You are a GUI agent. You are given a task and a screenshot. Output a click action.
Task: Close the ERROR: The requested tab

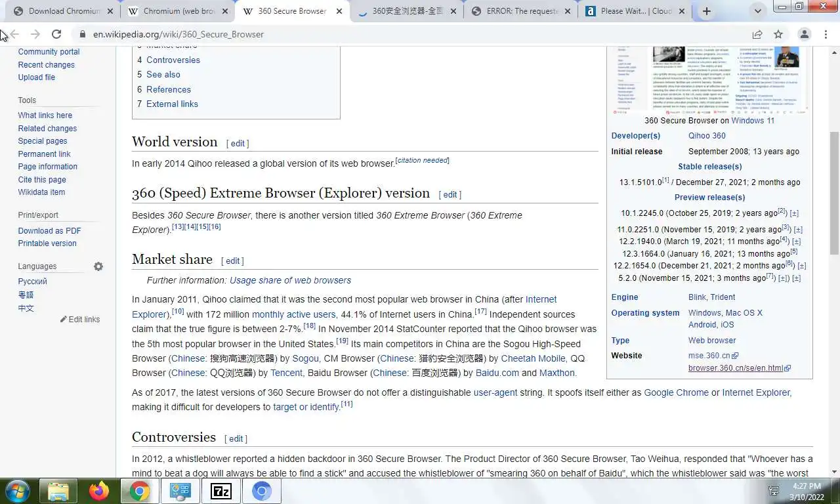tap(566, 11)
